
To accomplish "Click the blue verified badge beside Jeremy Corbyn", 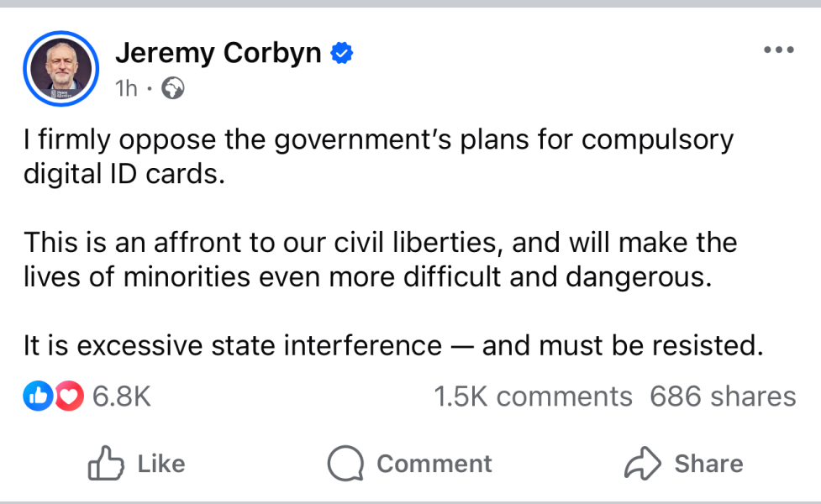I will coord(339,52).
